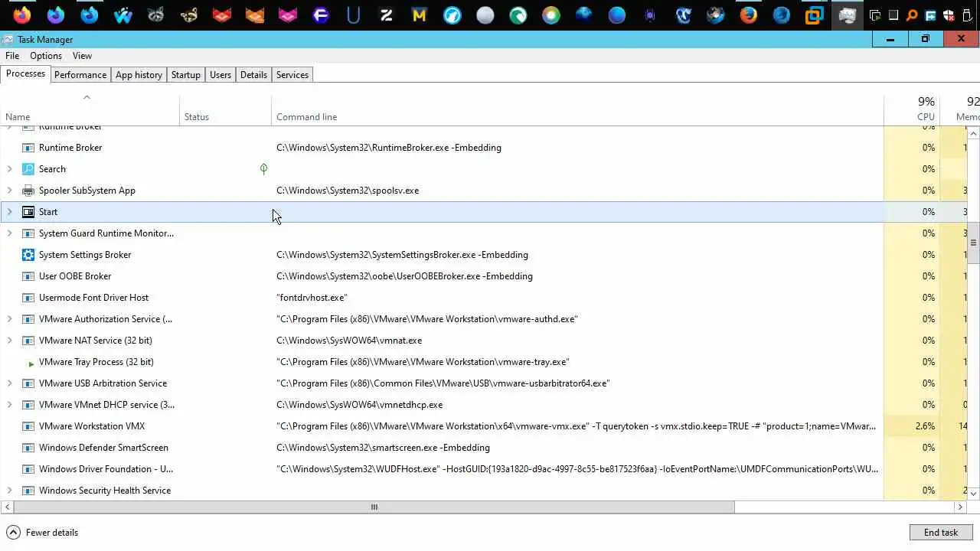Click the Search process magnifier icon
The image size is (980, 551).
28,169
